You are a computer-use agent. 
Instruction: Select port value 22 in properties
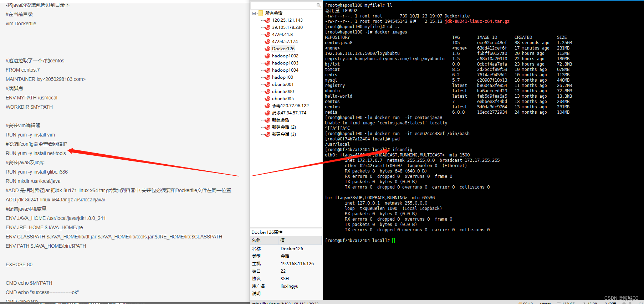[283, 271]
